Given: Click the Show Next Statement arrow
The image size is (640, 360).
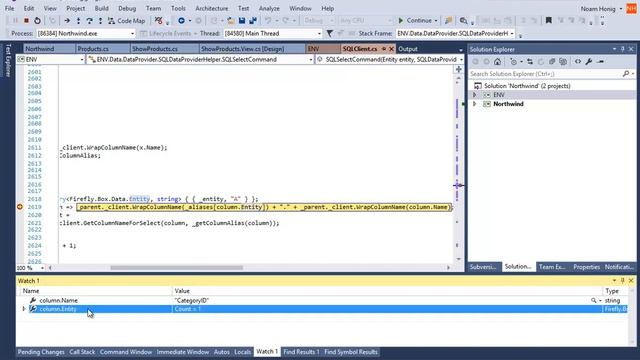Looking at the screenshot, I should tap(67, 20).
